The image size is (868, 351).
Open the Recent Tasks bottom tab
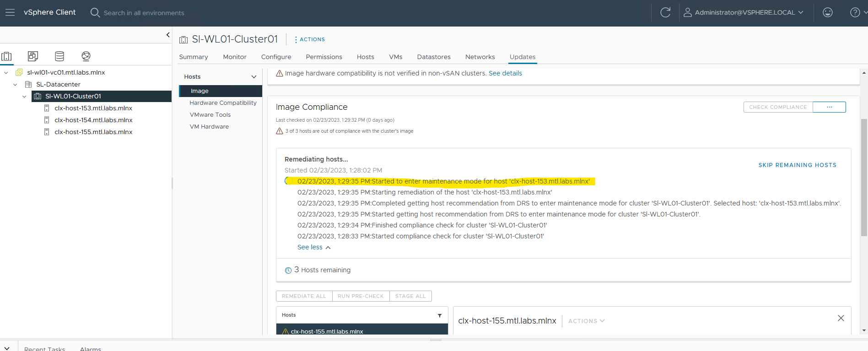(x=45, y=349)
